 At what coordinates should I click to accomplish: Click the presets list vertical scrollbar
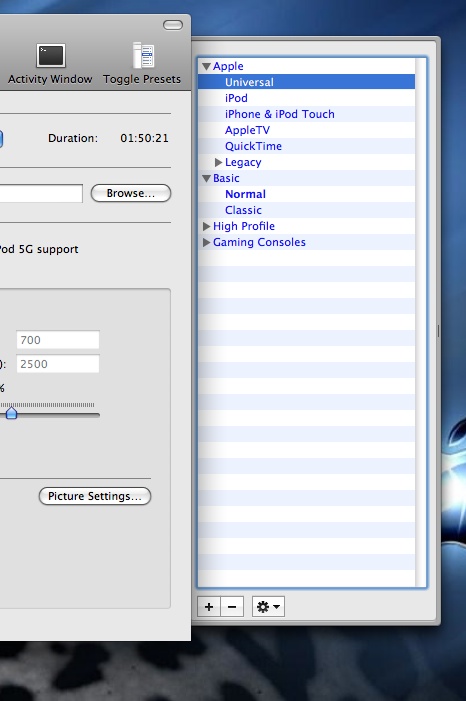pyautogui.click(x=420, y=322)
